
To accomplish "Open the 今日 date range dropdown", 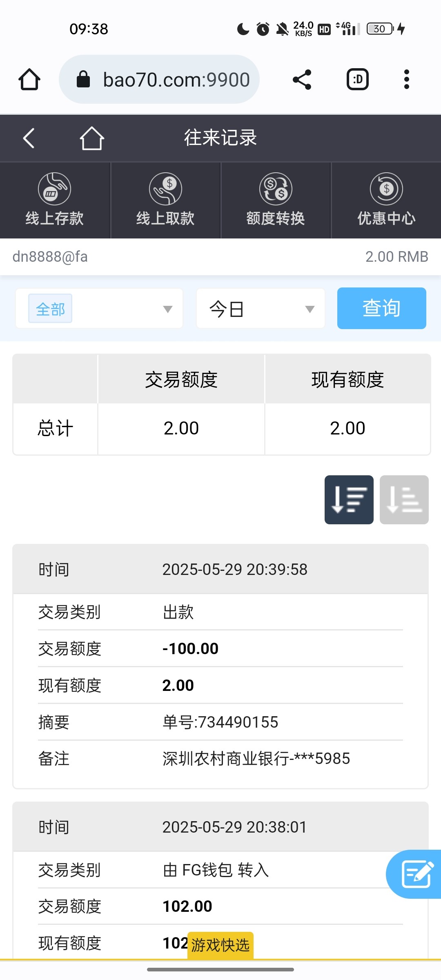I will [x=261, y=309].
